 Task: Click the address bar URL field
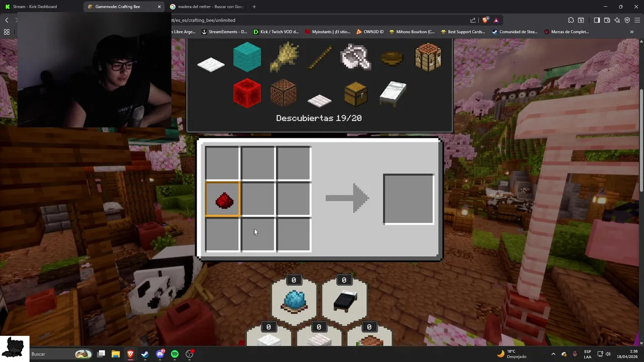click(x=319, y=20)
